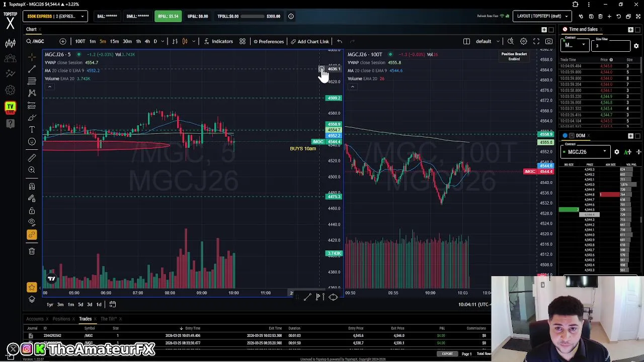This screenshot has width=644, height=362.
Task: Open Time and Sales settings gear
Action: point(636,46)
